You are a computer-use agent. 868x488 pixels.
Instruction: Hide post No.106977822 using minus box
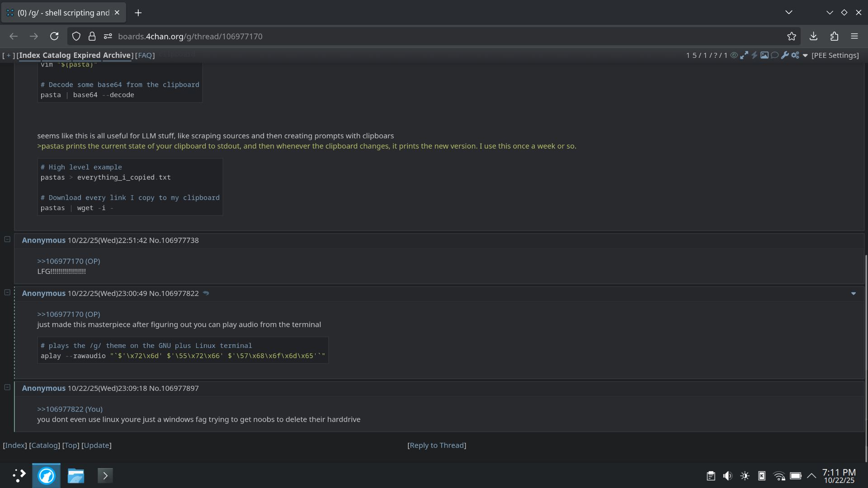coord(7,292)
